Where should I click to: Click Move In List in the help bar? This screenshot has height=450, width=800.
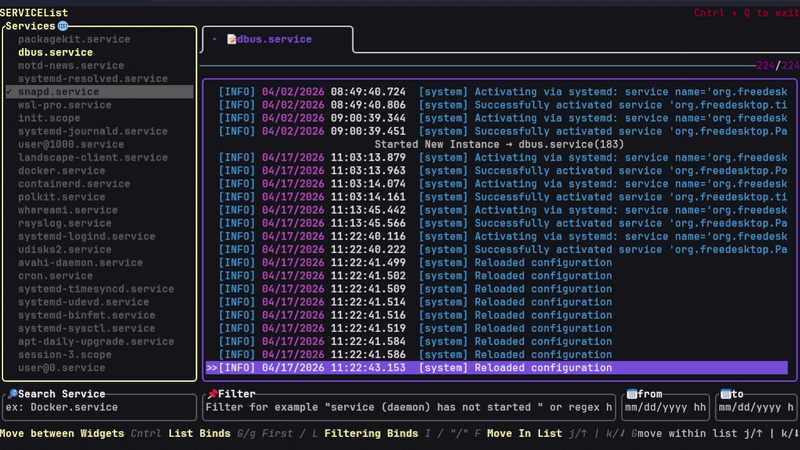click(524, 434)
